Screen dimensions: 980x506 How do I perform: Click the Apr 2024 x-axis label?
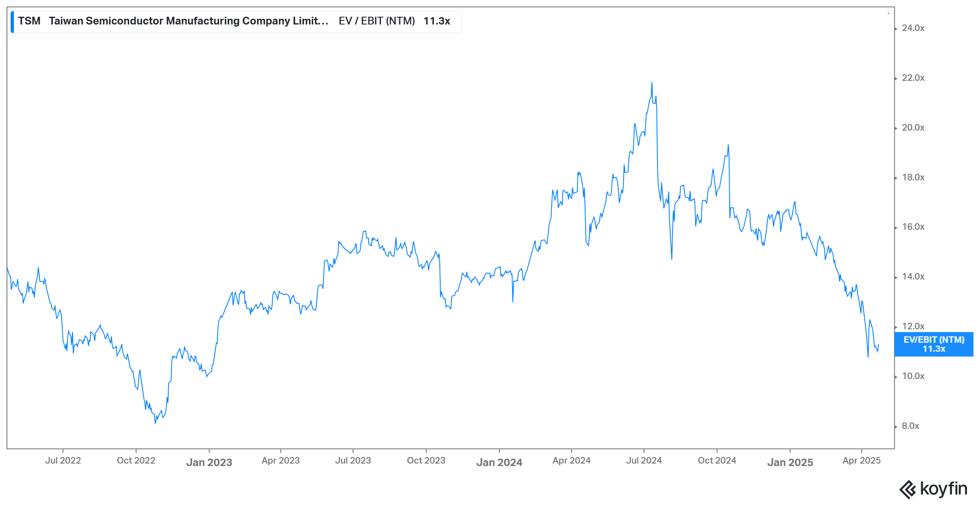pos(571,461)
